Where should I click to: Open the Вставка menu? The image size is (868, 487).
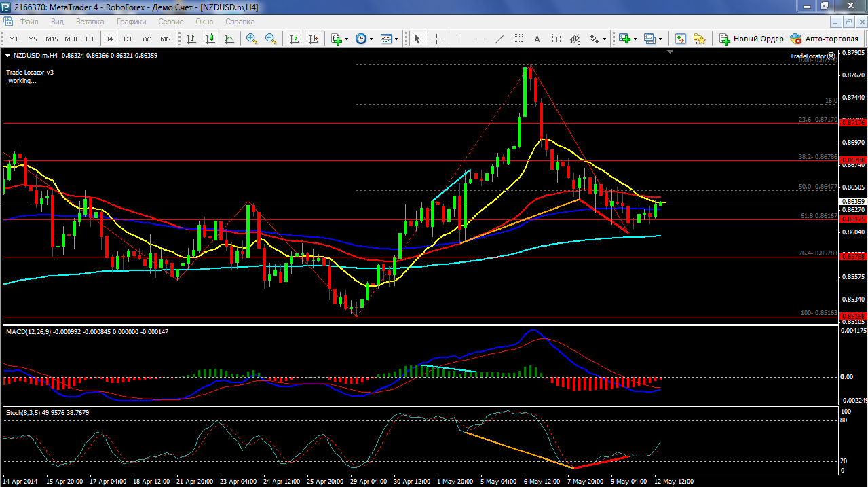90,22
